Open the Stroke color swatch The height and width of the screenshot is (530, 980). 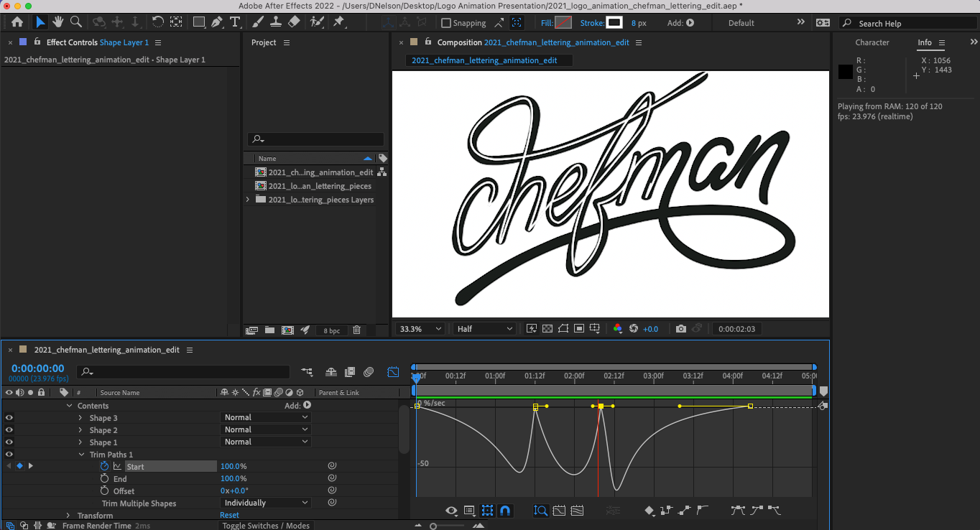click(x=614, y=23)
